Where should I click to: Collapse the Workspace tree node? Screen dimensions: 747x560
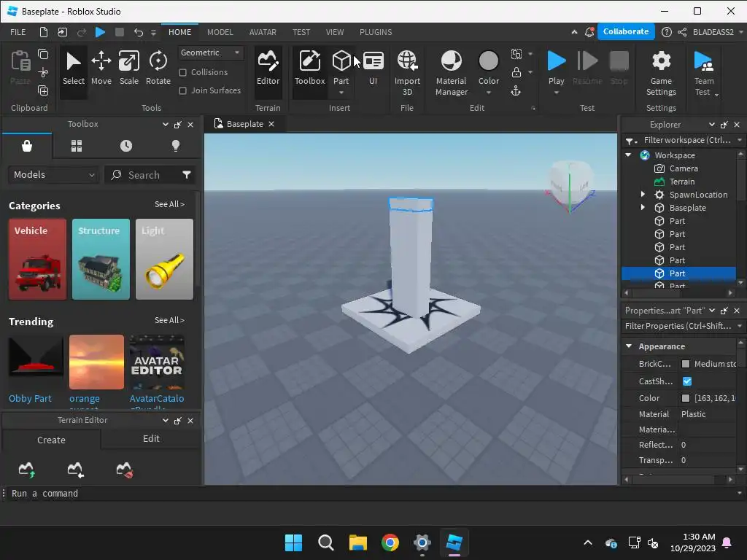coord(628,155)
